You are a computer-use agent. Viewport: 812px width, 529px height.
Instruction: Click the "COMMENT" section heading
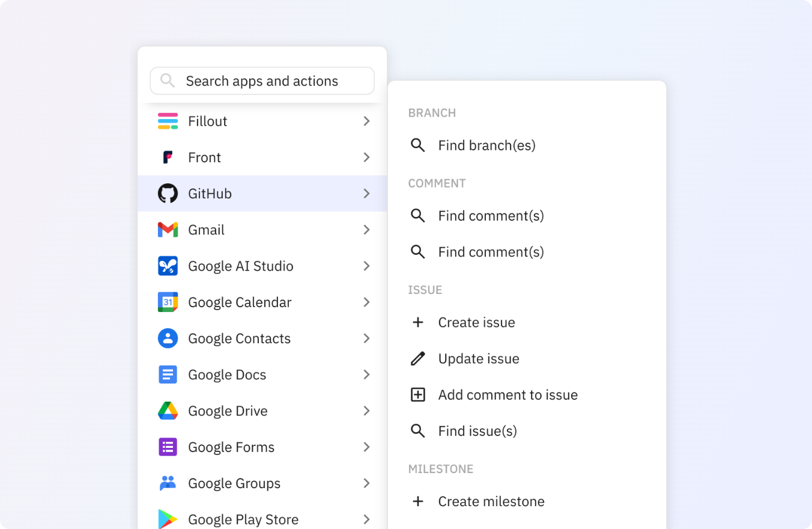tap(437, 183)
